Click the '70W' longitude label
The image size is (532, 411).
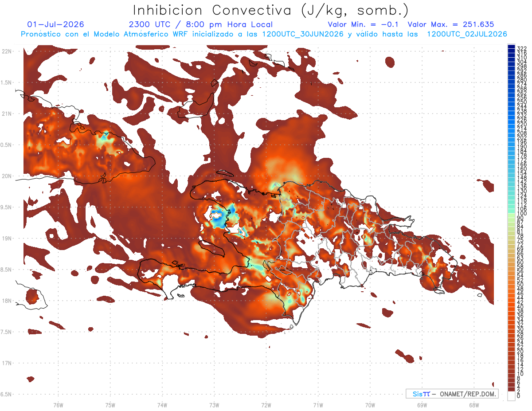370,405
